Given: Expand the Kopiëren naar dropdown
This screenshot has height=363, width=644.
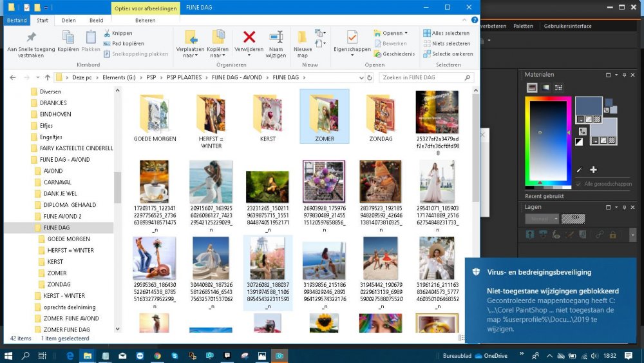Looking at the screenshot, I should coord(218,55).
